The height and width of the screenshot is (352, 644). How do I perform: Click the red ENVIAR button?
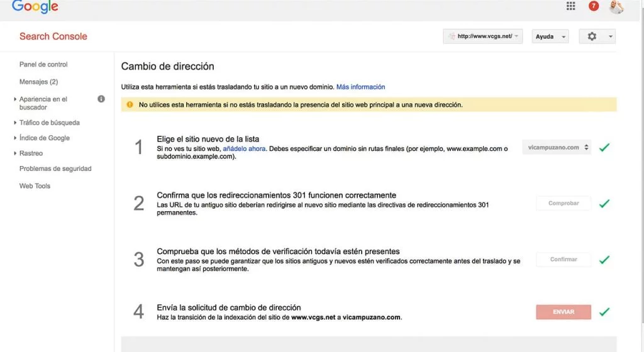[563, 312]
